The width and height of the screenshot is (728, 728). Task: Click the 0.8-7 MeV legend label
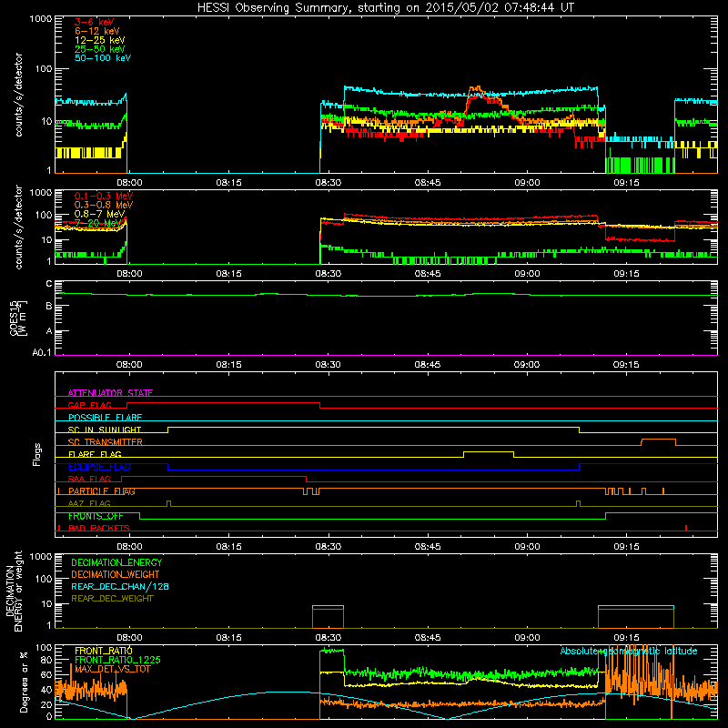click(x=99, y=214)
